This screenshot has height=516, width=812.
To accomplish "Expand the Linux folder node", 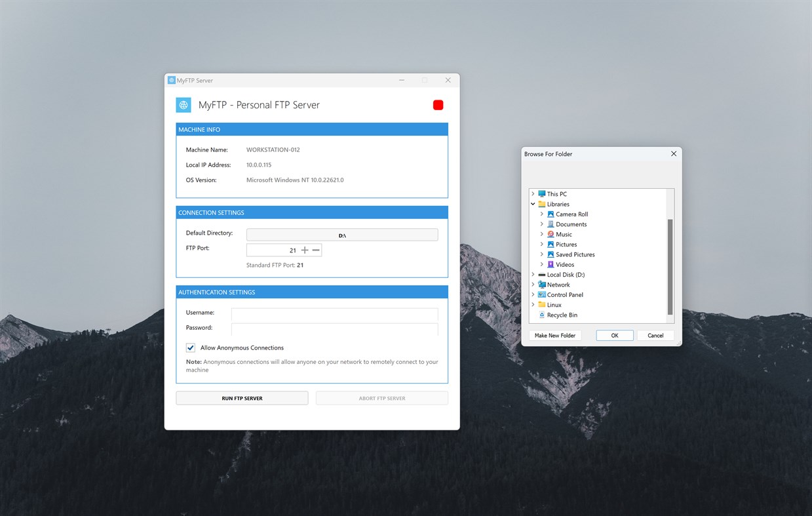I will click(532, 304).
